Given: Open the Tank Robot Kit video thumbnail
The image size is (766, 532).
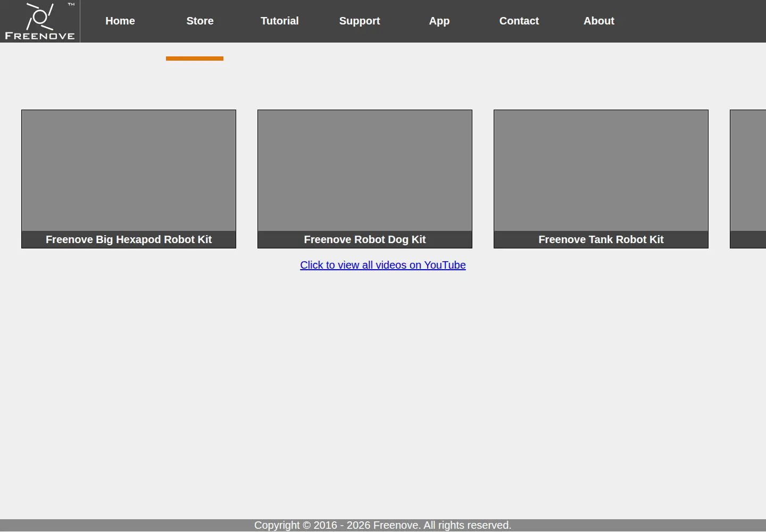Looking at the screenshot, I should [x=601, y=170].
